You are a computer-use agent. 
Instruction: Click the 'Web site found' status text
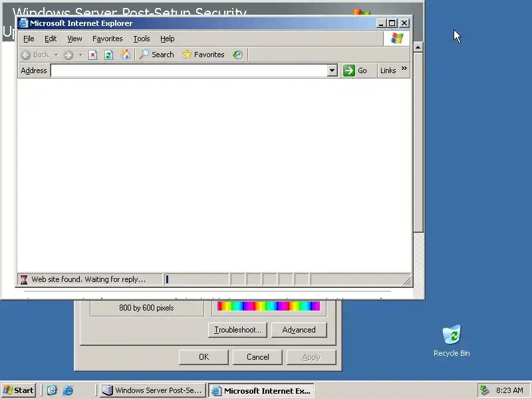[x=88, y=279]
